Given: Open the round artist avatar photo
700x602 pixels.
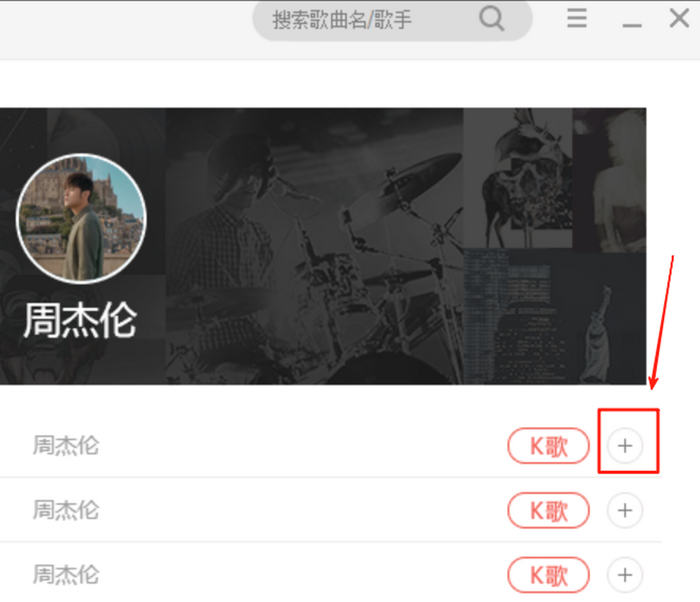Looking at the screenshot, I should [81, 218].
